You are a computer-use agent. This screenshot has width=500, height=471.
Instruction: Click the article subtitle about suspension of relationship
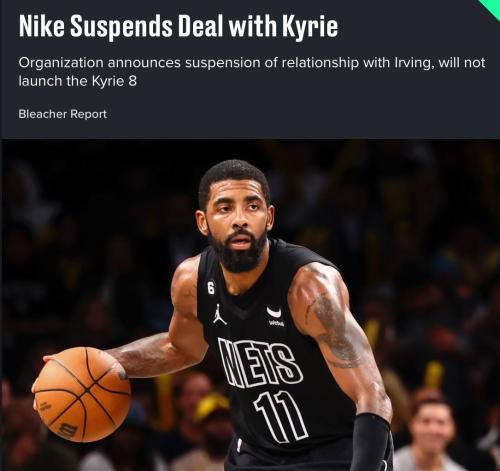[252, 72]
